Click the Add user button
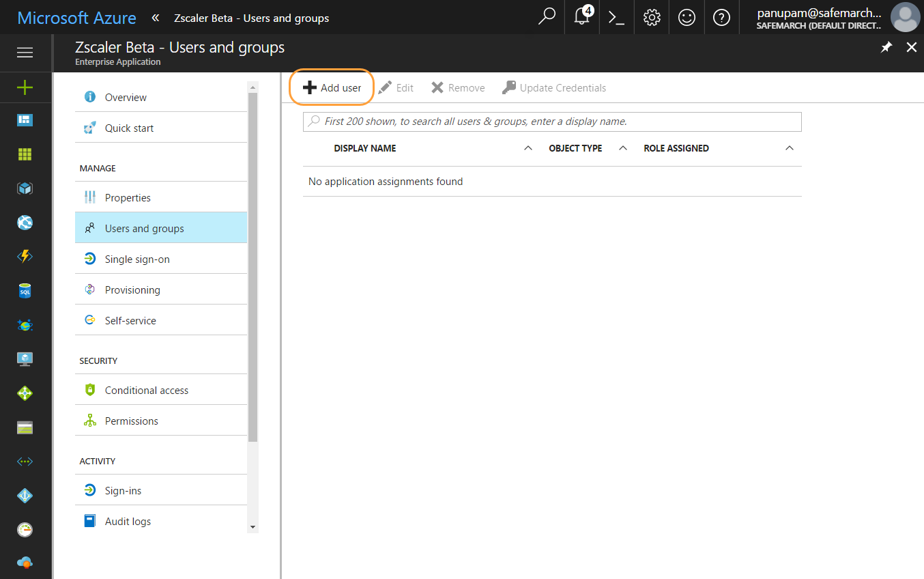The height and width of the screenshot is (579, 924). [331, 87]
